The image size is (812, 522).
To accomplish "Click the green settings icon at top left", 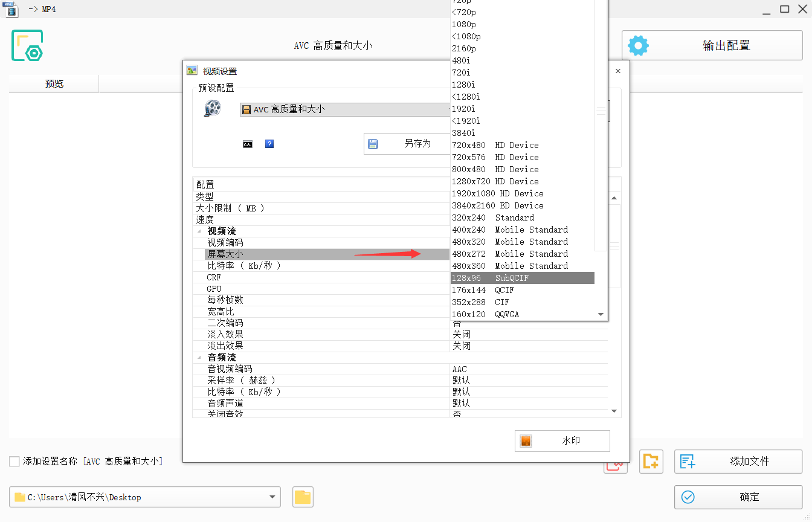I will (x=27, y=45).
